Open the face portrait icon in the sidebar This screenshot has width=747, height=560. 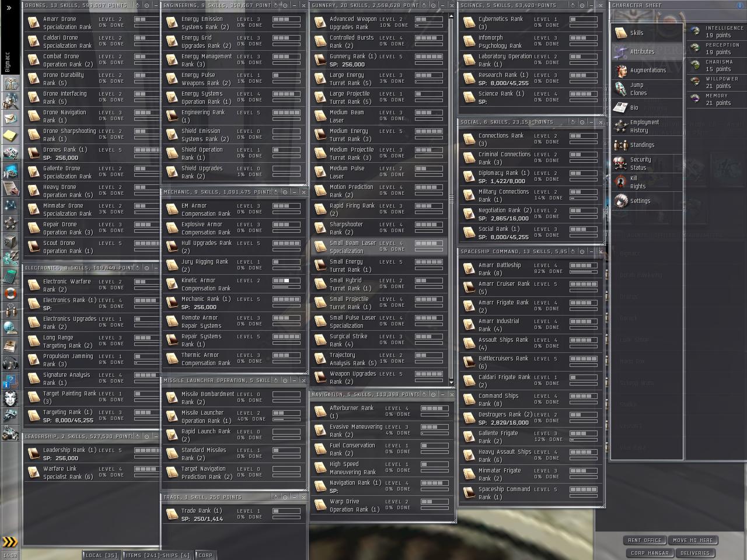tap(11, 399)
